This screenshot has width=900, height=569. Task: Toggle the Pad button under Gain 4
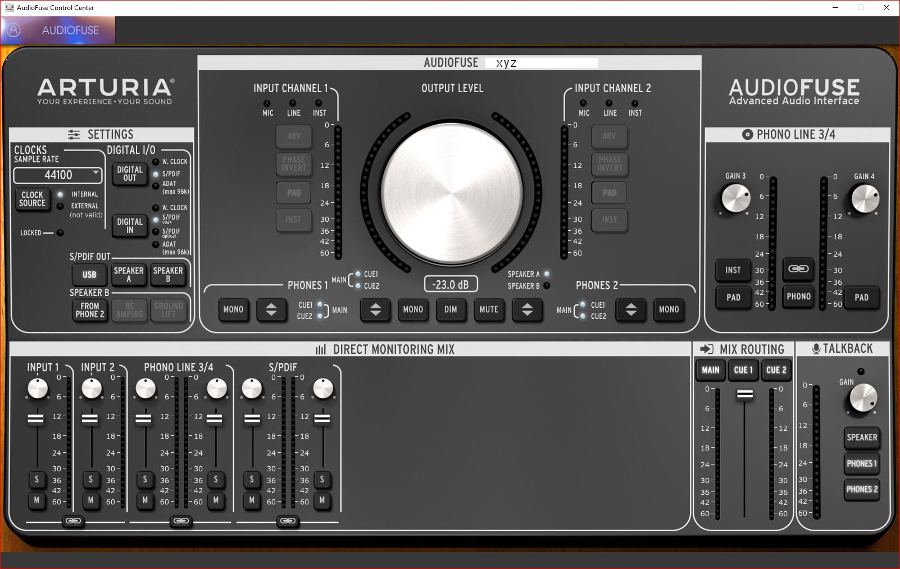pos(861,297)
